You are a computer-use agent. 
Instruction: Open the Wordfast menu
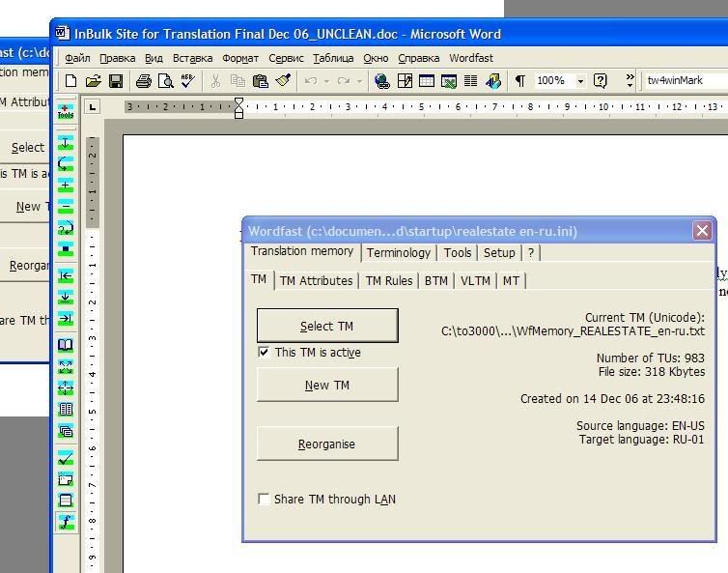coord(471,58)
